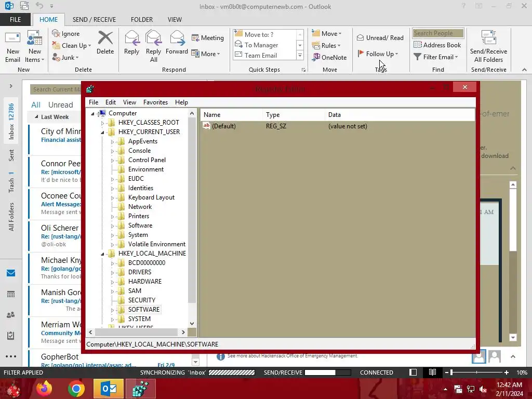
Task: Click the All messages filter
Action: pyautogui.click(x=36, y=105)
